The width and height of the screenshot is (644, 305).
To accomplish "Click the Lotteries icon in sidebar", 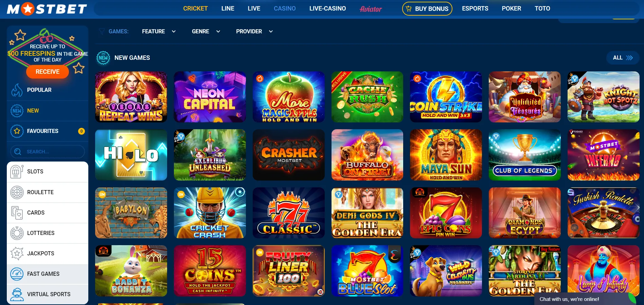I will point(17,233).
